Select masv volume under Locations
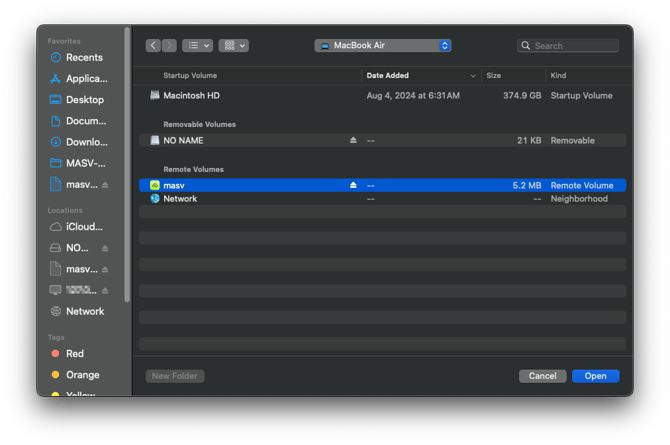This screenshot has width=670, height=445. click(x=73, y=269)
